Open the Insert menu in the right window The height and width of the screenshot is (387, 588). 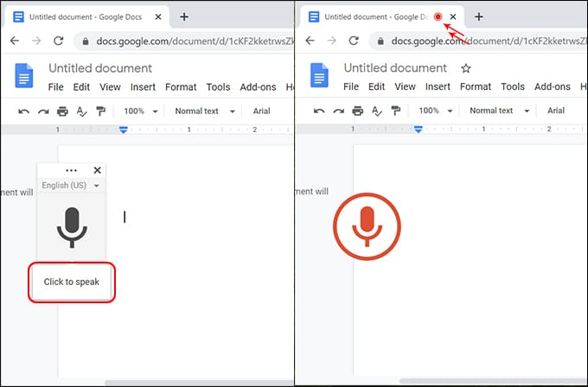coord(438,86)
